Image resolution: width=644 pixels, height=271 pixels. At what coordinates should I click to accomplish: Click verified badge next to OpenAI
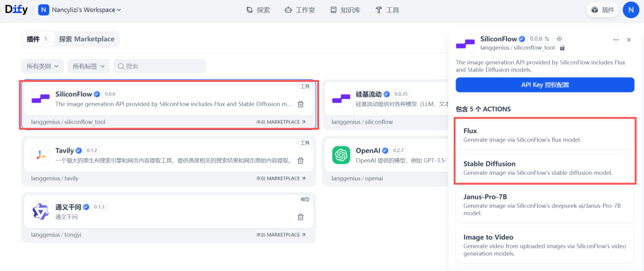[x=386, y=150]
